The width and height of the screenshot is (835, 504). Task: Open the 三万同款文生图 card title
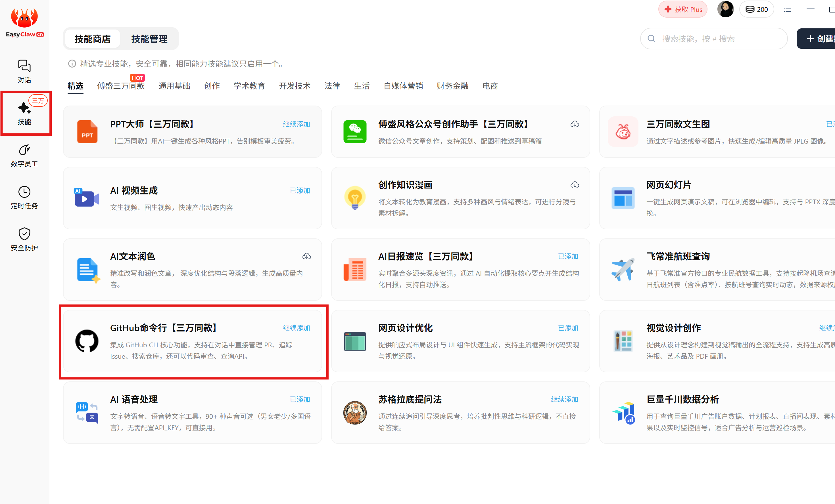[x=678, y=124]
